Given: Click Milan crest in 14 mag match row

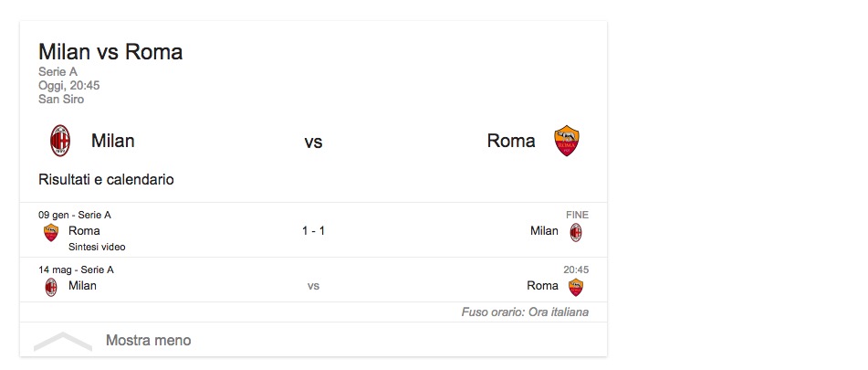Looking at the screenshot, I should coord(51,286).
